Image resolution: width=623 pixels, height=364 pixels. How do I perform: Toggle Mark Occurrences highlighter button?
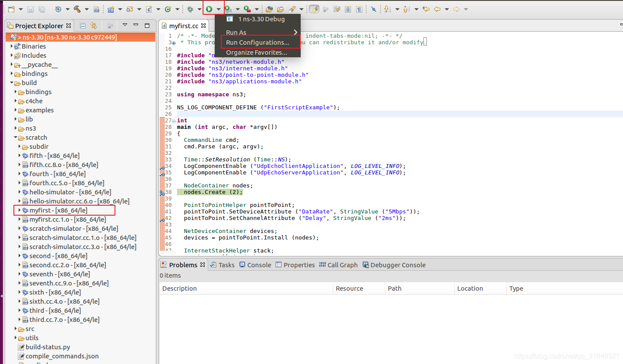click(314, 9)
